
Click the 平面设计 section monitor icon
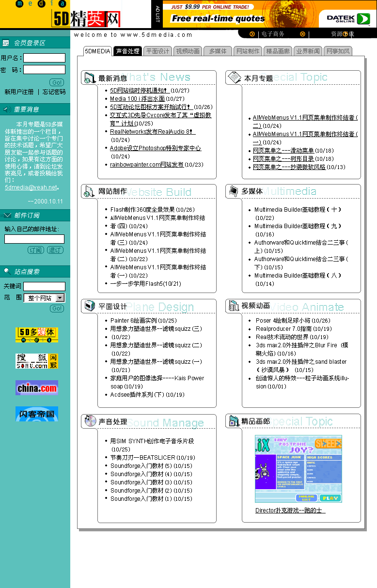coord(90,306)
